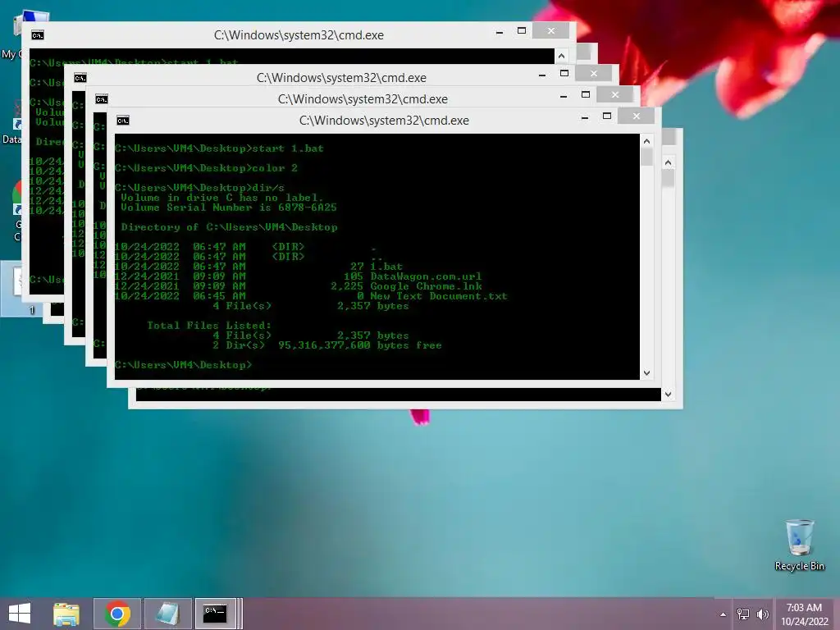Screen dimensions: 840x630
Task: Click the 'color 2' command line
Action: coord(206,168)
